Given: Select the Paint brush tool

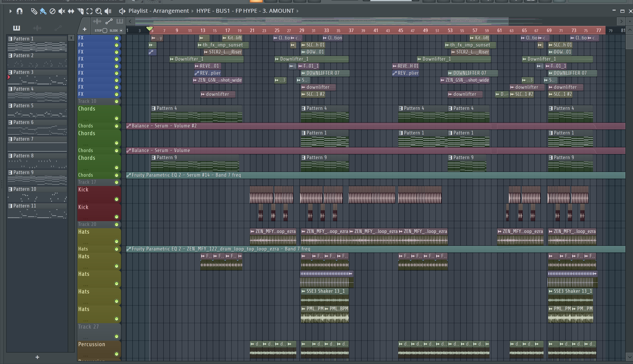Looking at the screenshot, I should [43, 11].
